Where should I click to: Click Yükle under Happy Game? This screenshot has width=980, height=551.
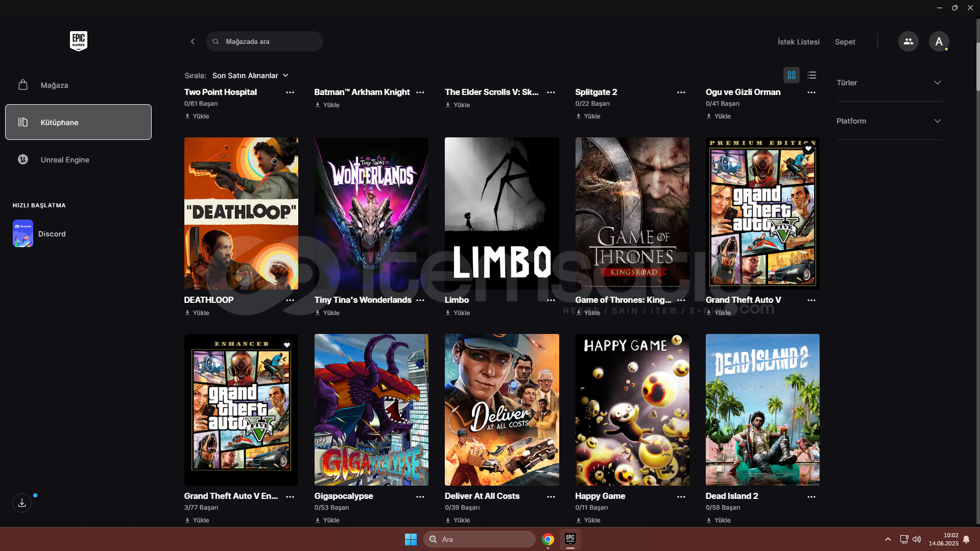pyautogui.click(x=588, y=520)
